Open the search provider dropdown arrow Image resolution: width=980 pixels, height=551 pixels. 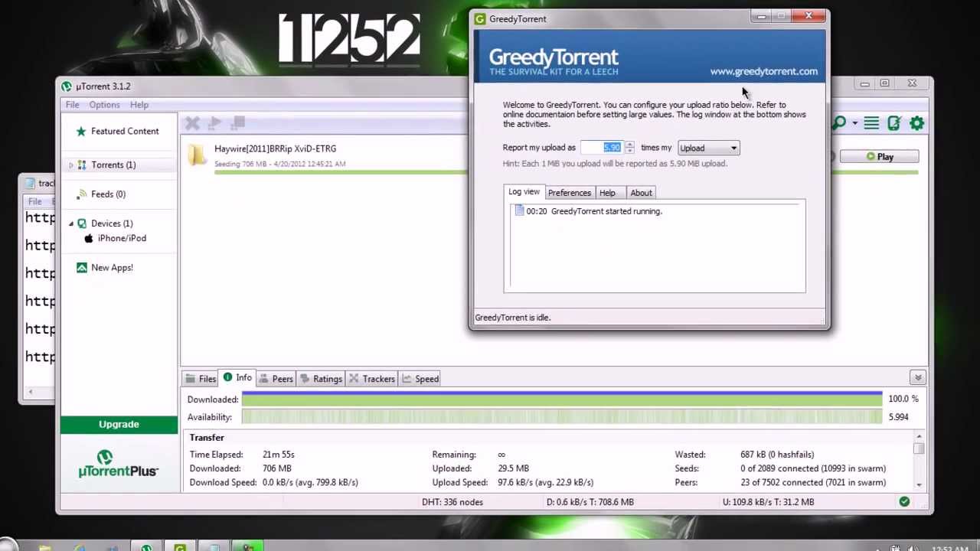pyautogui.click(x=854, y=123)
